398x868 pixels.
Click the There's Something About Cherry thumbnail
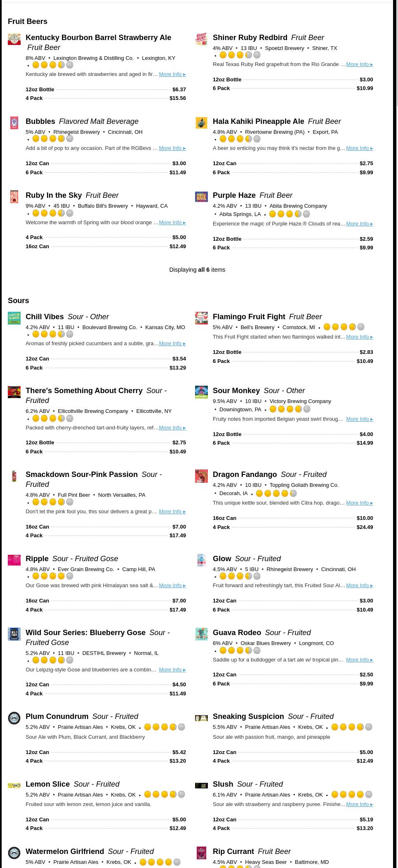point(14,392)
